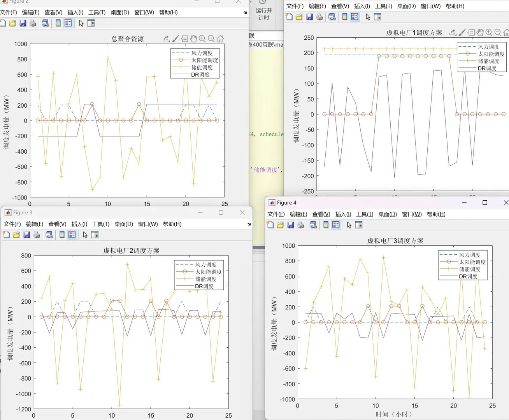Save figure in 虚拟电厂1 window toolbar
This screenshot has width=509, height=420.
310,17
